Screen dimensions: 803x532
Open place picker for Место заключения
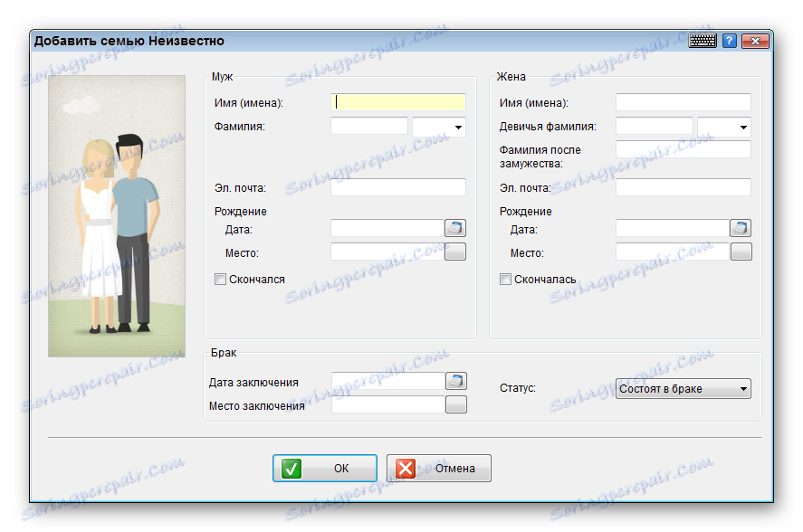(x=456, y=404)
